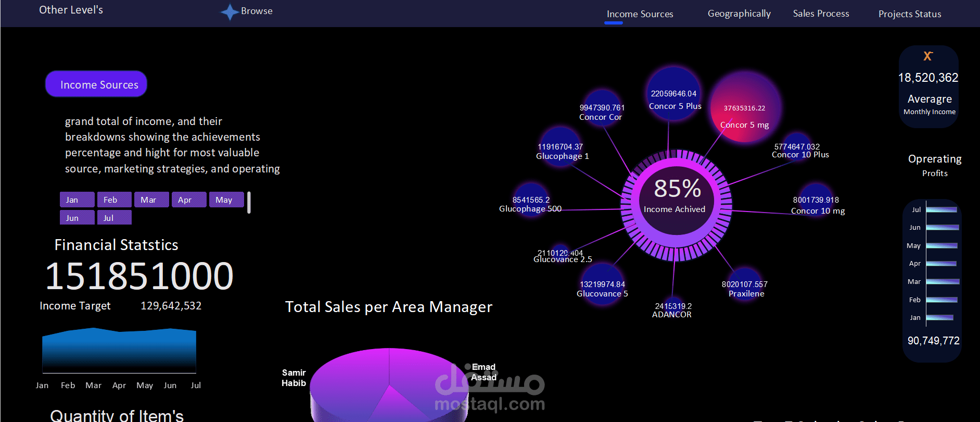Image resolution: width=980 pixels, height=422 pixels.
Task: Open the Sales Process tab
Action: (821, 14)
